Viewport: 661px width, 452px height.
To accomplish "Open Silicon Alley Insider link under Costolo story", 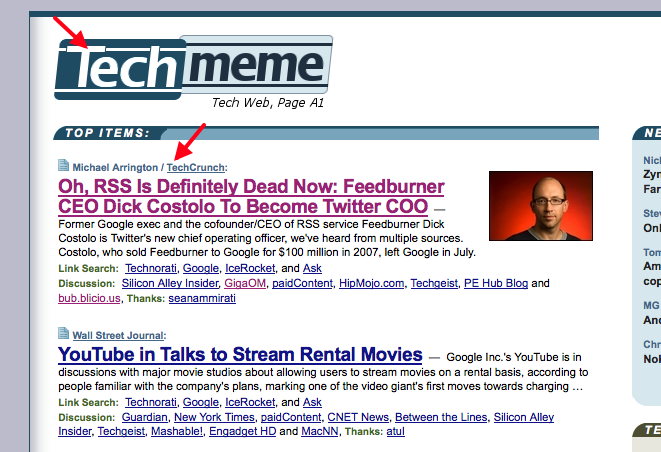I will click(168, 283).
